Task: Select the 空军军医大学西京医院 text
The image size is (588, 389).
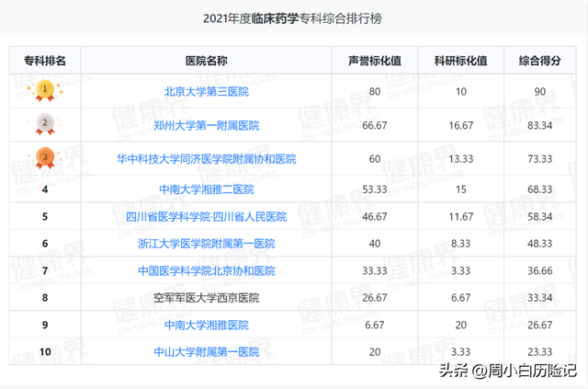Action: point(206,298)
